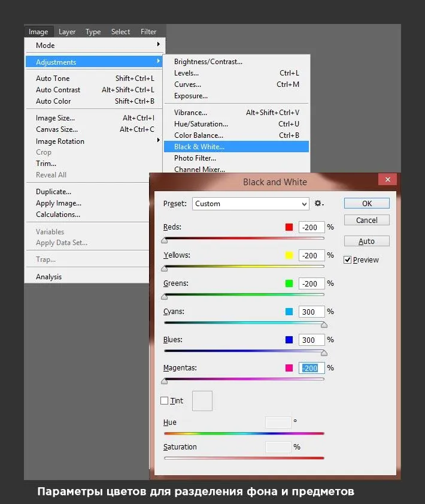
Task: Click the Magentas percentage field
Action: coord(311,368)
